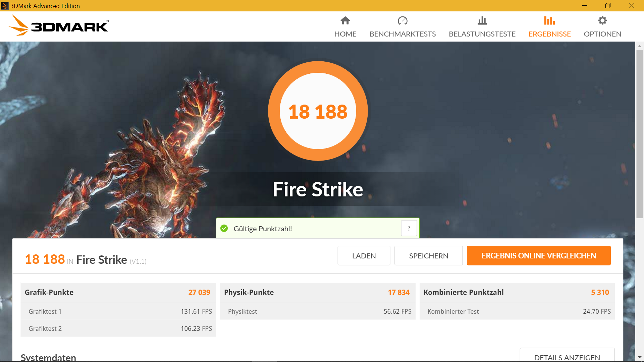This screenshot has width=644, height=362.
Task: Open Belastungsteste via its bar chart icon
Action: pos(482,21)
